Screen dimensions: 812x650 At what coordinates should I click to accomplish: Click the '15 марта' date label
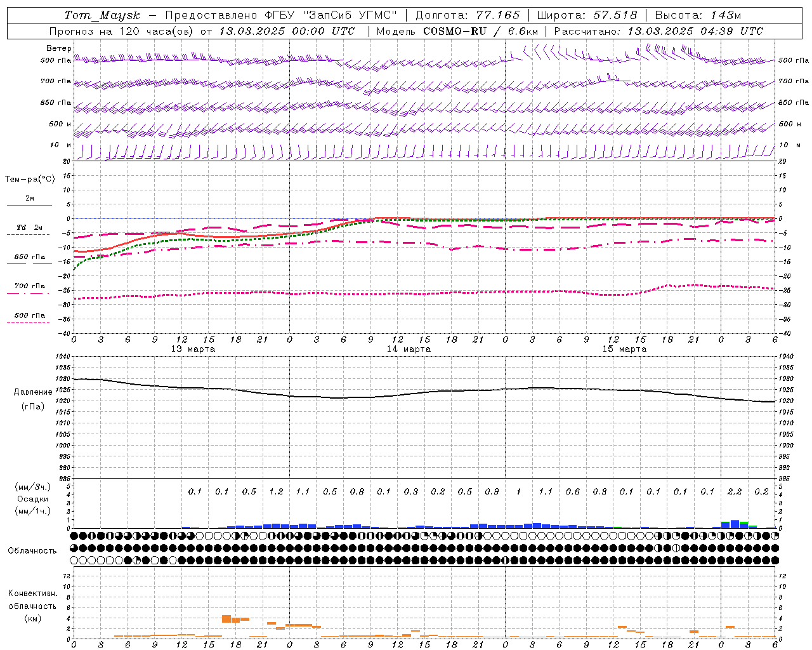624,349
